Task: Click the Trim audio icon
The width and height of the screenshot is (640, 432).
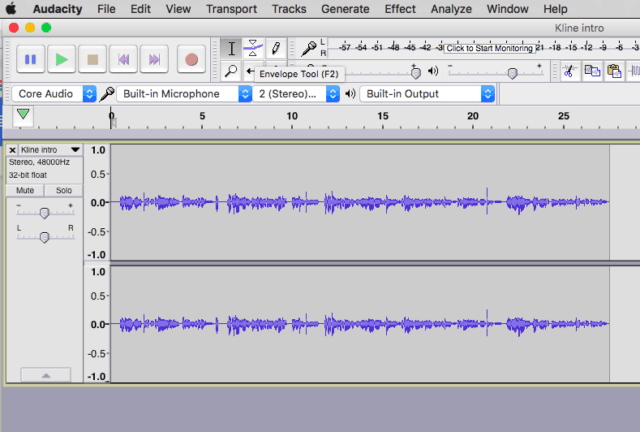Action: (634, 71)
